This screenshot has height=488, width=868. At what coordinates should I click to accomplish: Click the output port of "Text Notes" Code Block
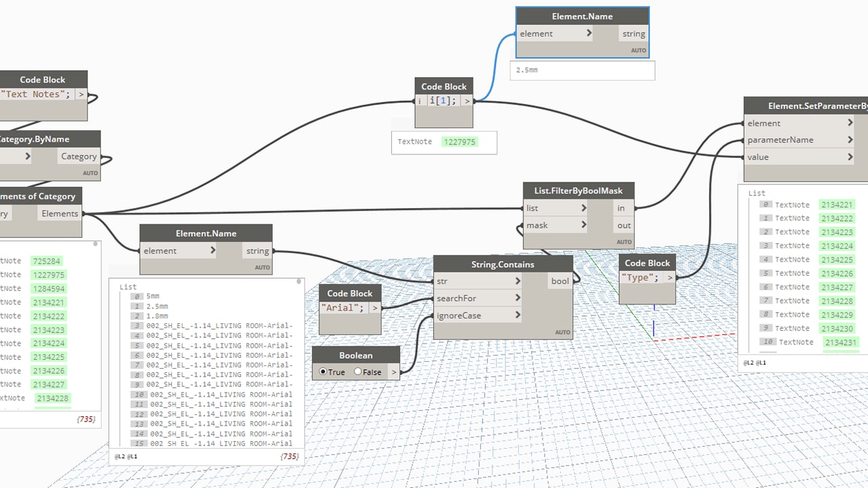point(81,95)
